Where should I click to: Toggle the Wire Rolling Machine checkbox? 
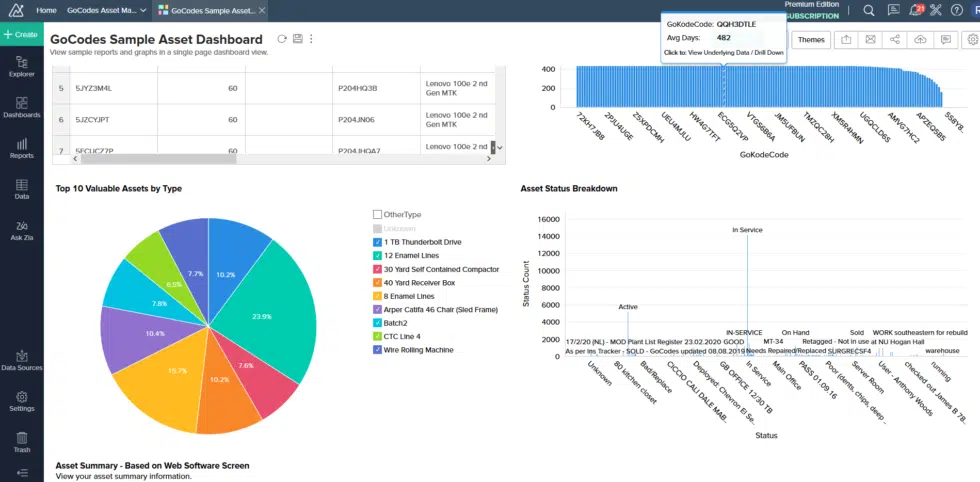tap(377, 350)
